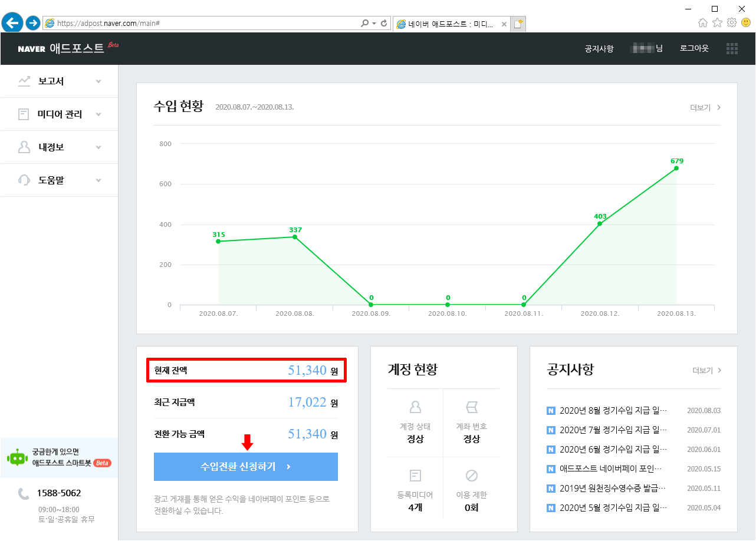Open 미디어 관리 in the sidebar

[59, 114]
